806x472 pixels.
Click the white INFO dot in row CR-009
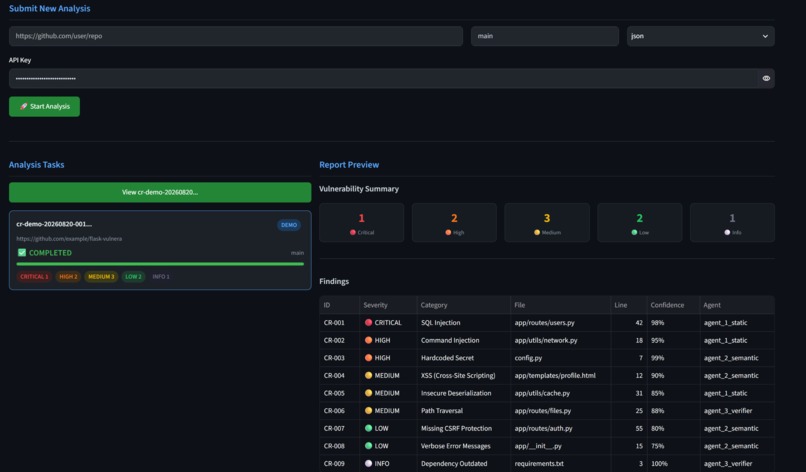[x=368, y=463]
